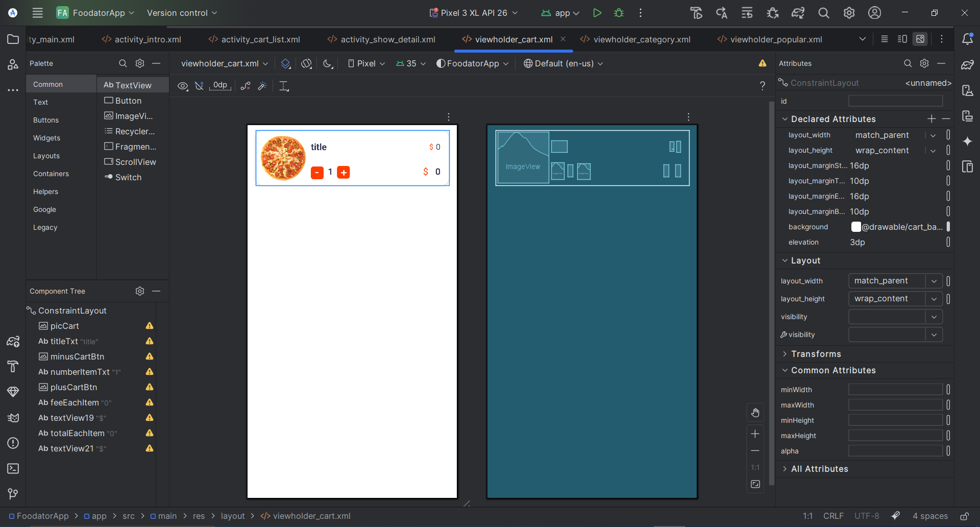The width and height of the screenshot is (980, 527).
Task: Open app run configuration dropdown
Action: [x=560, y=13]
